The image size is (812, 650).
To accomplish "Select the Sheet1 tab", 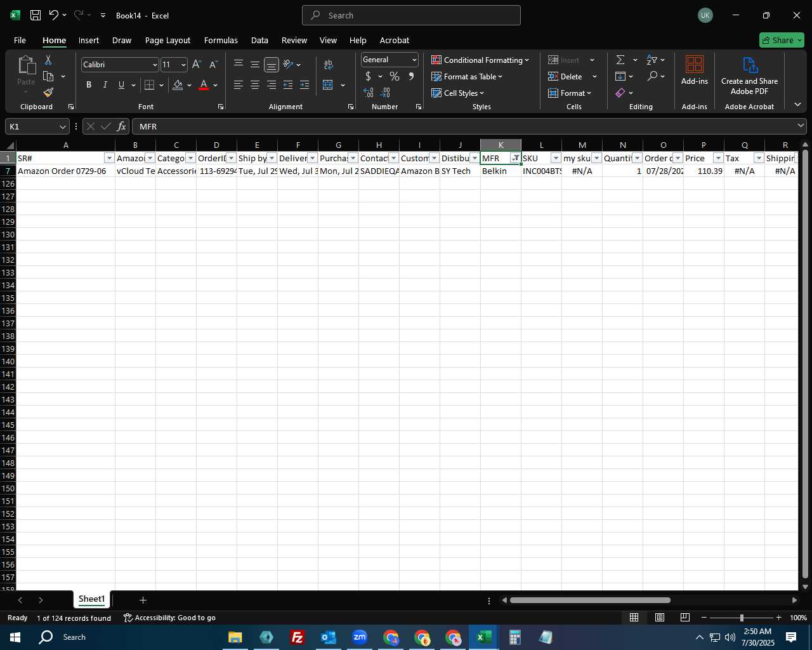I will tap(91, 599).
